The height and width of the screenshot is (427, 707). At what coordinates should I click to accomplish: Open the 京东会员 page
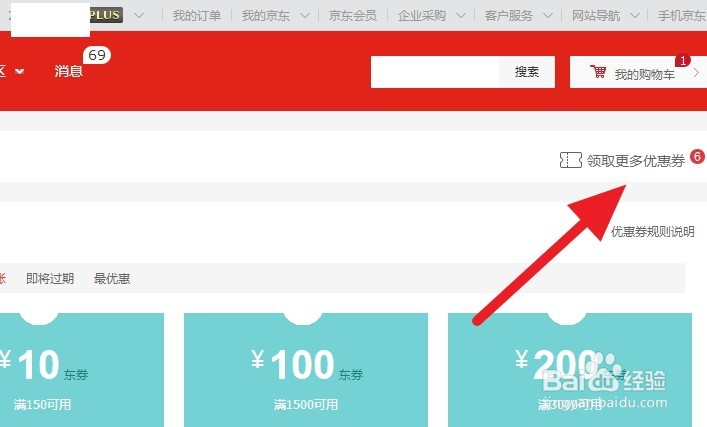click(x=353, y=16)
